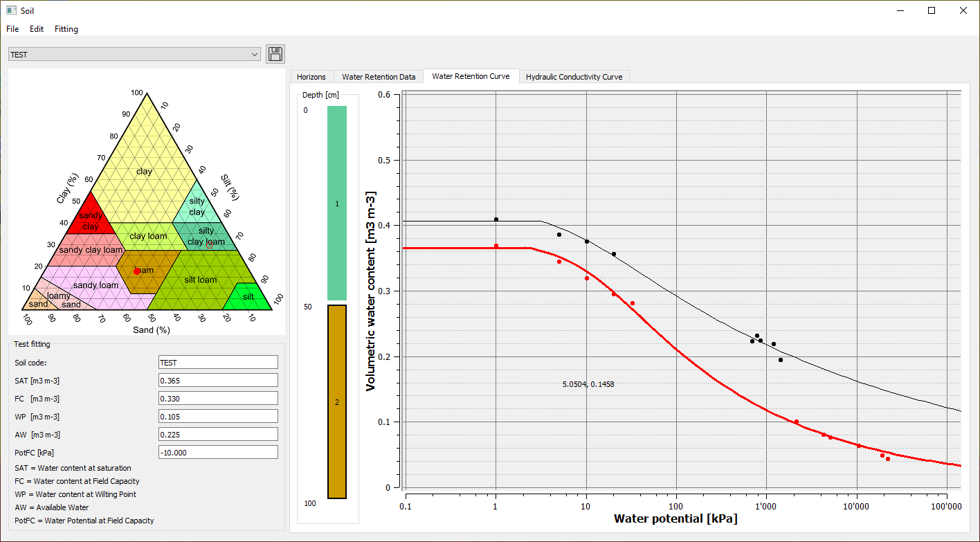Image resolution: width=980 pixels, height=542 pixels.
Task: Click the bright green silt region
Action: point(248,297)
